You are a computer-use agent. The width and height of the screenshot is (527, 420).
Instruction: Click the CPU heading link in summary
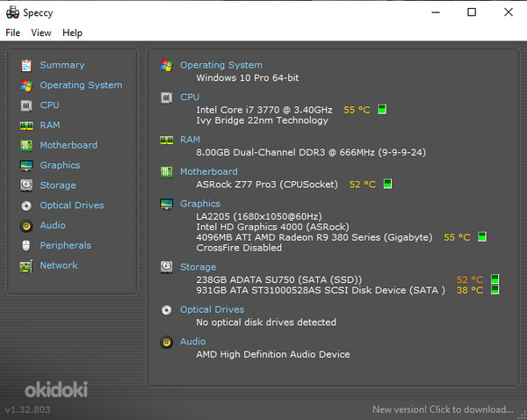[190, 97]
